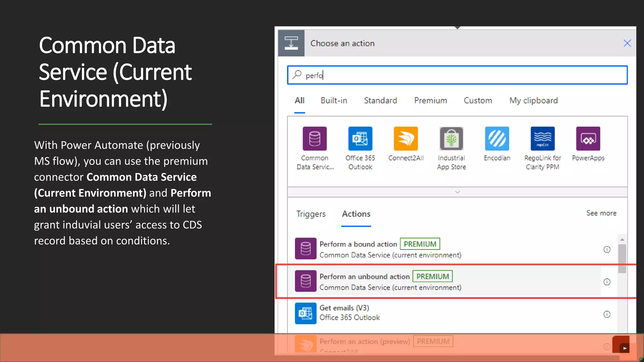Viewport: 644px width, 362px height.
Task: Select Get emails (V3) action
Action: (448, 313)
